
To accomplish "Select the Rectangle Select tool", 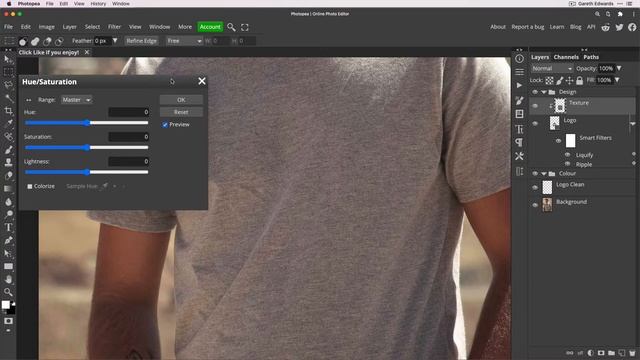I will [8, 72].
